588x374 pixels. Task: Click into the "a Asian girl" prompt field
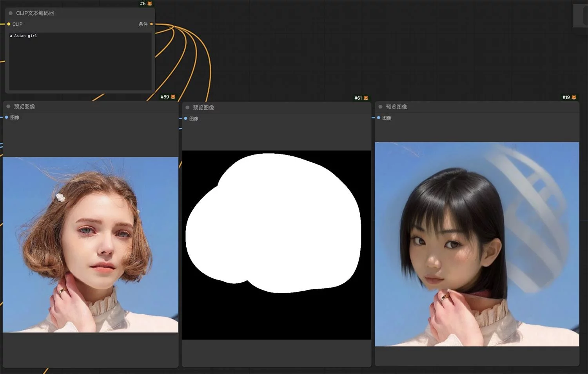[80, 61]
